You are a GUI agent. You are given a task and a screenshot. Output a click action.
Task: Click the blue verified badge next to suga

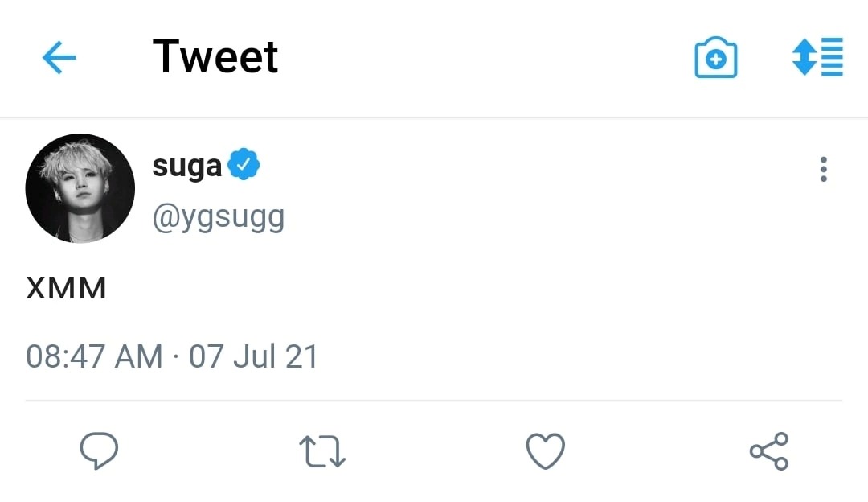244,166
